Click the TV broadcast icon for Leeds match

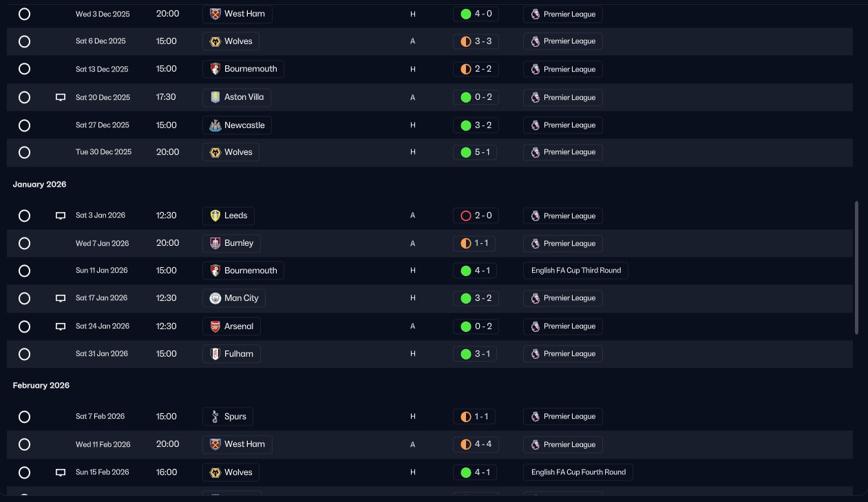click(x=61, y=216)
